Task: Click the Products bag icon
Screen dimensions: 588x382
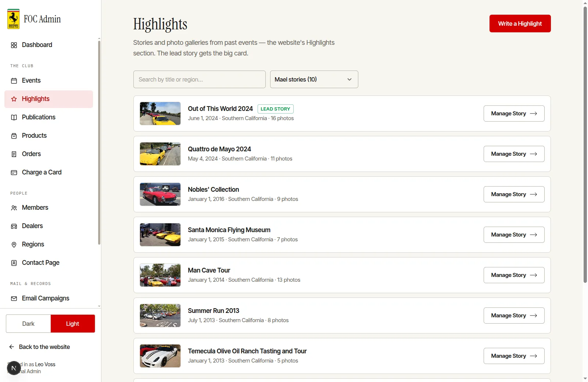Action: coord(14,136)
